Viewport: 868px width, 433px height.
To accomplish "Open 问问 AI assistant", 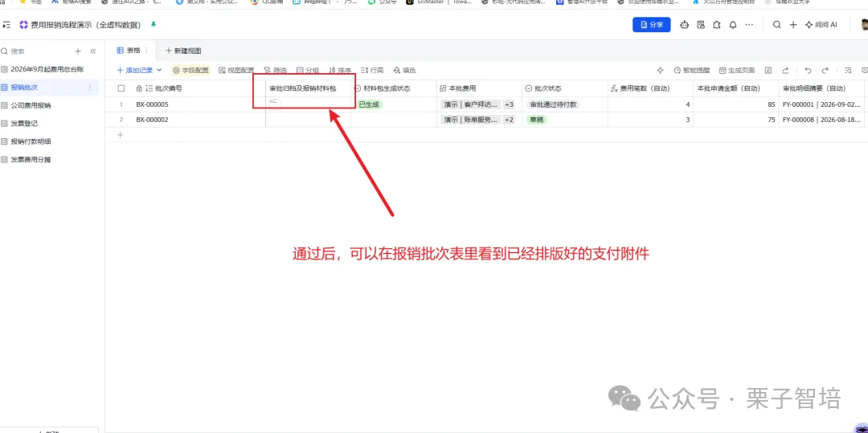I will click(x=821, y=25).
